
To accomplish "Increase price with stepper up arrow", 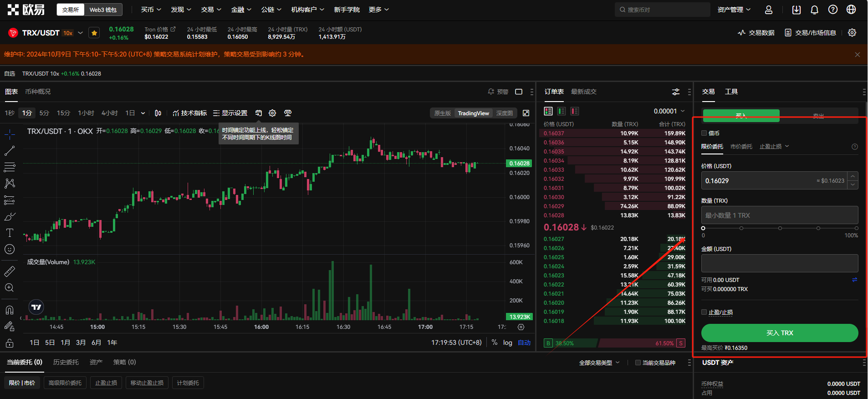I will pos(853,176).
